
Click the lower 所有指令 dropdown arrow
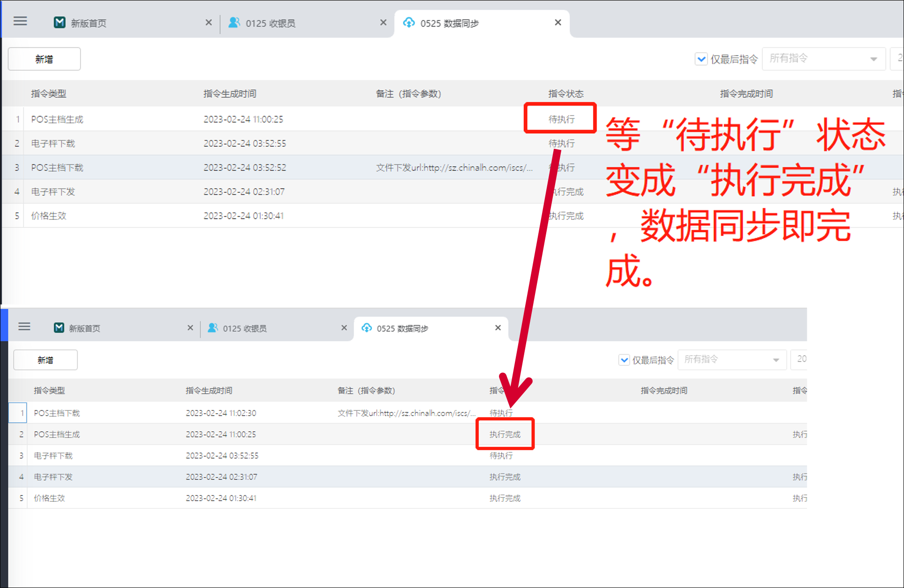click(776, 360)
